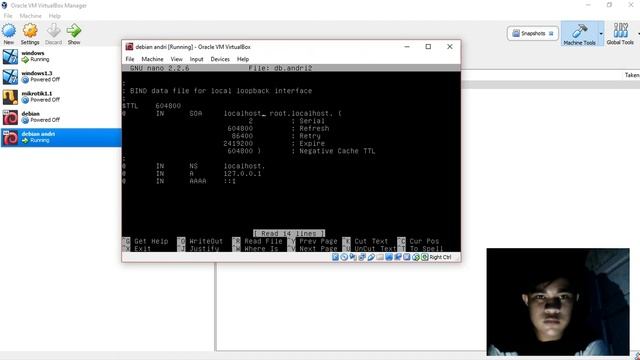This screenshot has height=360, width=640.
Task: Click the debian andri window title icon
Action: click(x=129, y=47)
